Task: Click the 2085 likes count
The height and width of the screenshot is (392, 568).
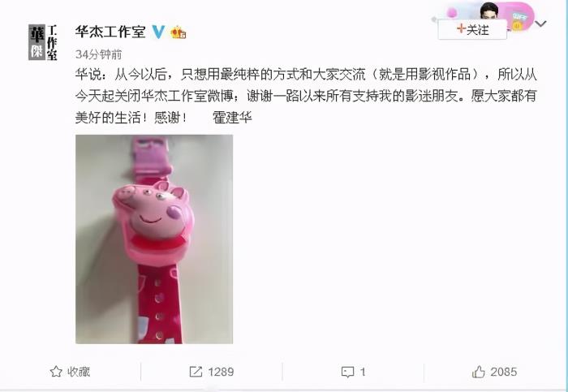Action: [504, 372]
